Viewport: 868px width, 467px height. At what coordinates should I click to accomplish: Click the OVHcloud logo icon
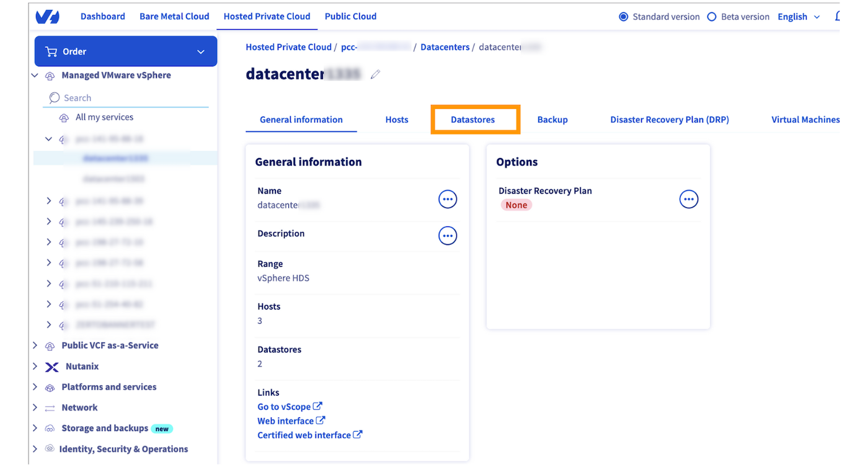(46, 16)
